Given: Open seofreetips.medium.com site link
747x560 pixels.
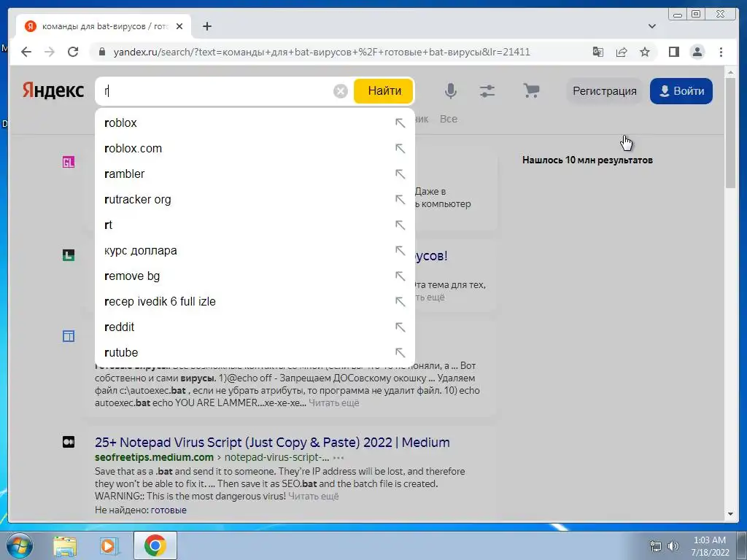Looking at the screenshot, I should 154,458.
